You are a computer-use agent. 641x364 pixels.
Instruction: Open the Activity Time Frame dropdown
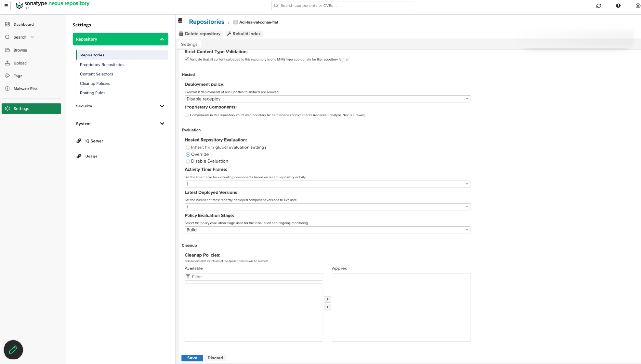(327, 184)
